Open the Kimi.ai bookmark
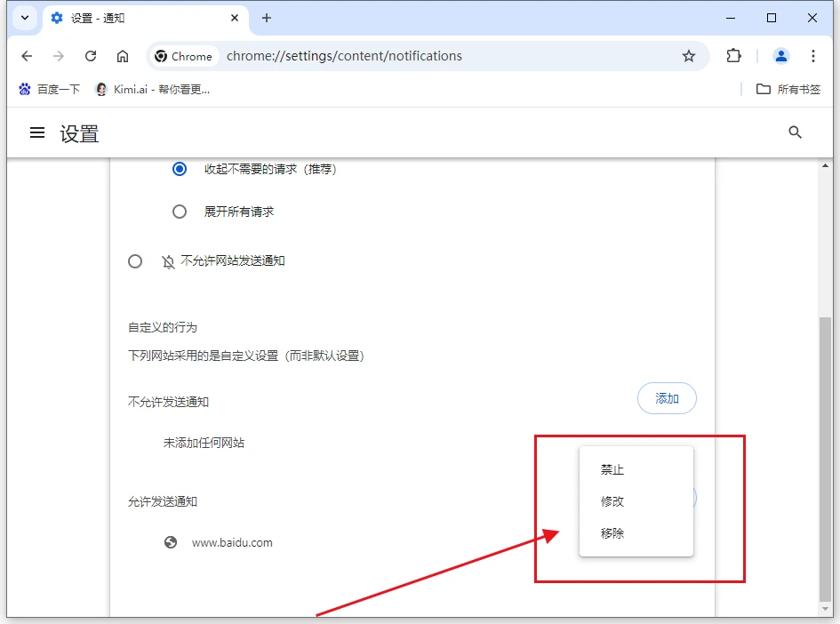This screenshot has width=840, height=624. coord(152,89)
